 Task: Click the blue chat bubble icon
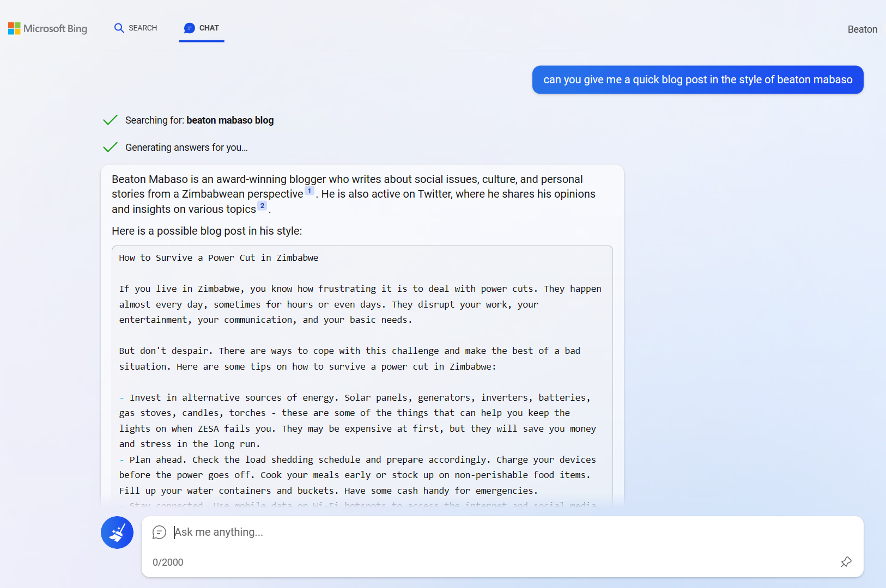point(189,28)
